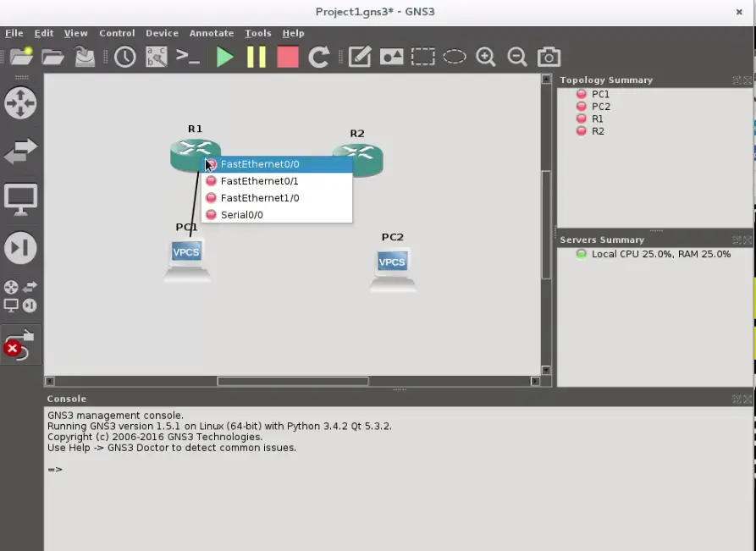Click the workspace vertical scrollbar thumb
Viewport: 756px width, 551px height.
[x=546, y=224]
